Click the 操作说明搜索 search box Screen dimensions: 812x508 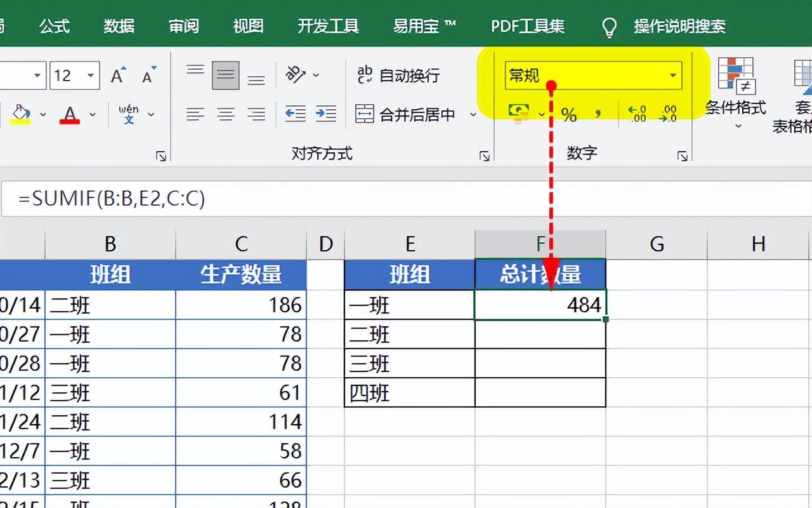pos(680,27)
